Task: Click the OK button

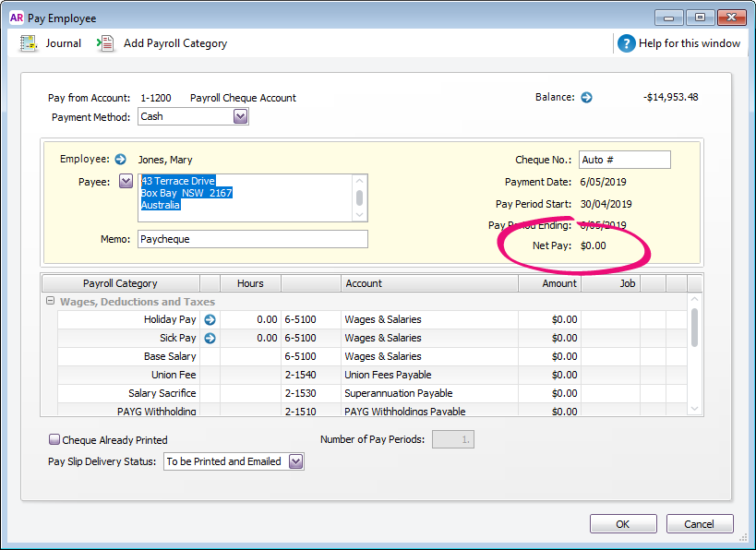Action: click(623, 524)
